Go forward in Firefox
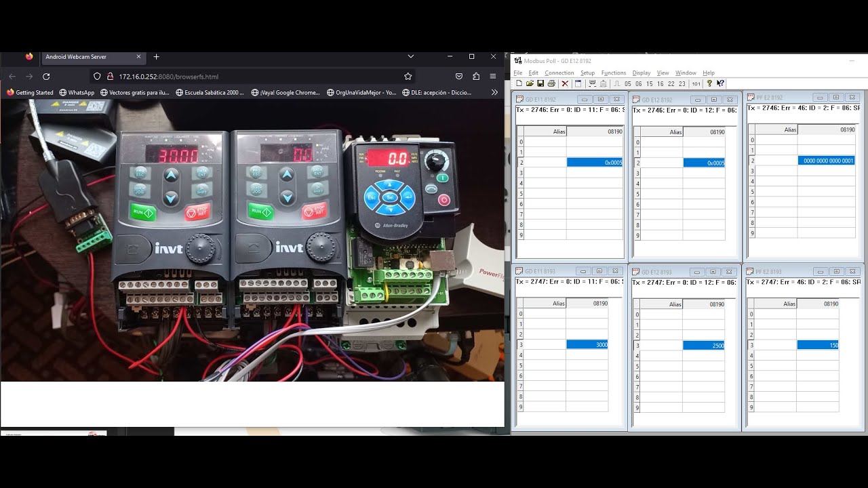The width and height of the screenshot is (868, 488). tap(29, 77)
